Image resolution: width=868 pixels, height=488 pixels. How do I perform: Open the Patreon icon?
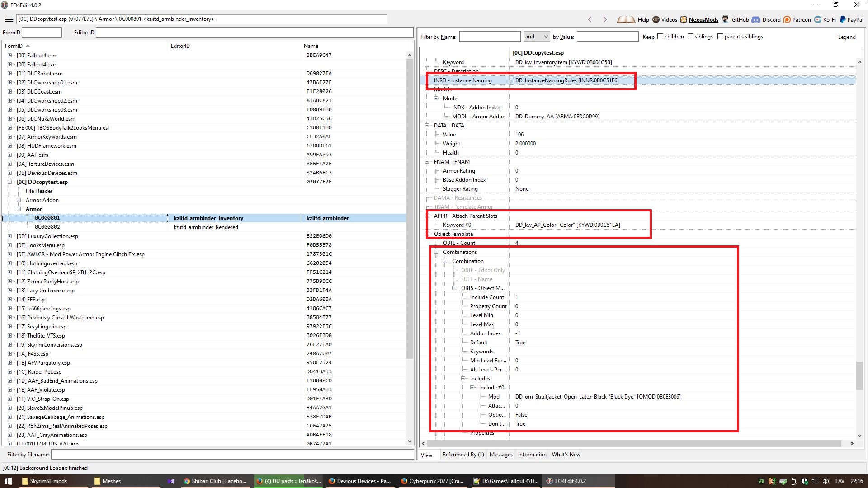[x=787, y=19]
